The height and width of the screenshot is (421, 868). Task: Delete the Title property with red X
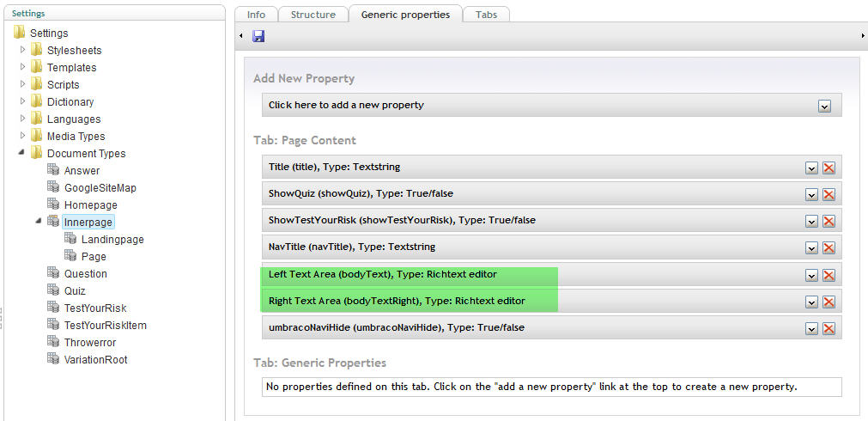[829, 168]
